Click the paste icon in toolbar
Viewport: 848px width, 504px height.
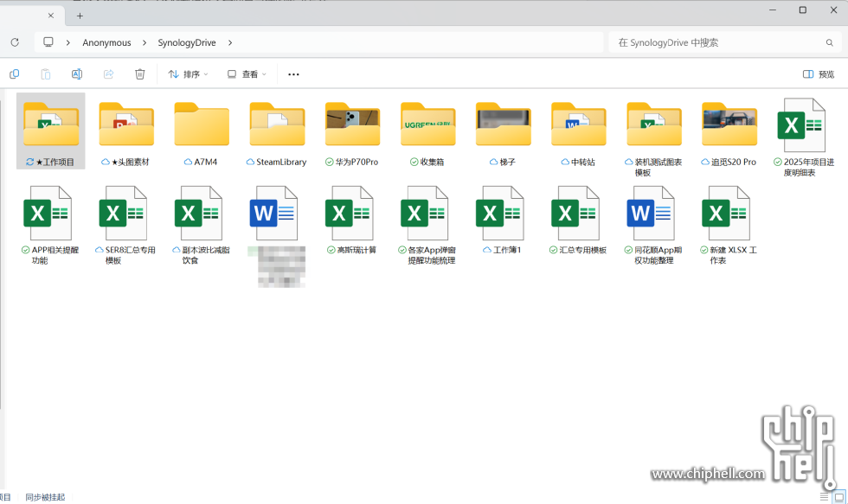pyautogui.click(x=46, y=74)
